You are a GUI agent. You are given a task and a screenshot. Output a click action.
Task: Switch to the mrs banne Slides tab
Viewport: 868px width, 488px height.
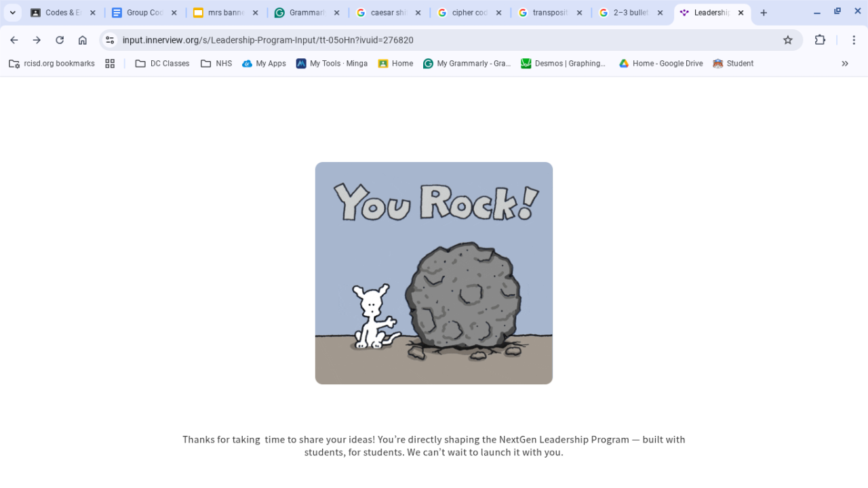point(225,13)
